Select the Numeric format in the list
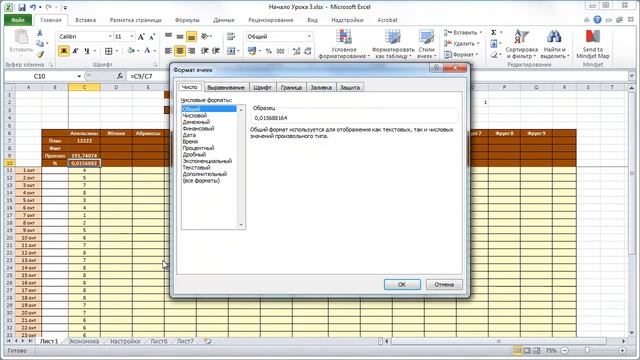Screen dimensions: 640x360 pyautogui.click(x=195, y=116)
